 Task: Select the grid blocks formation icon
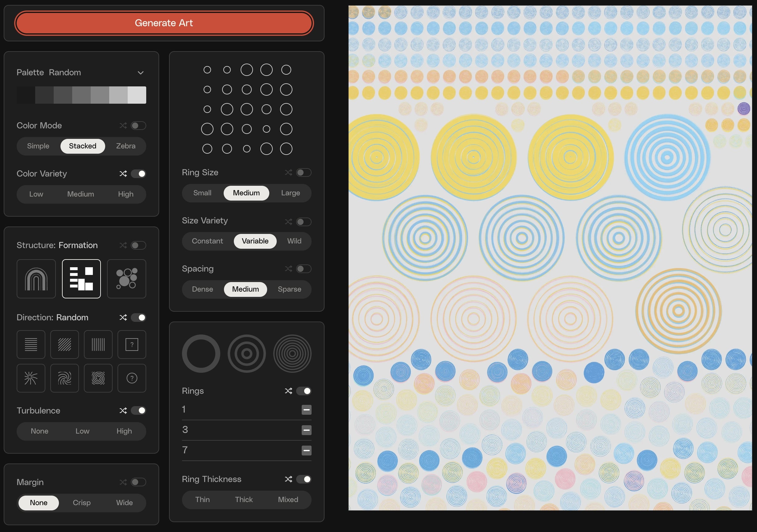click(81, 279)
